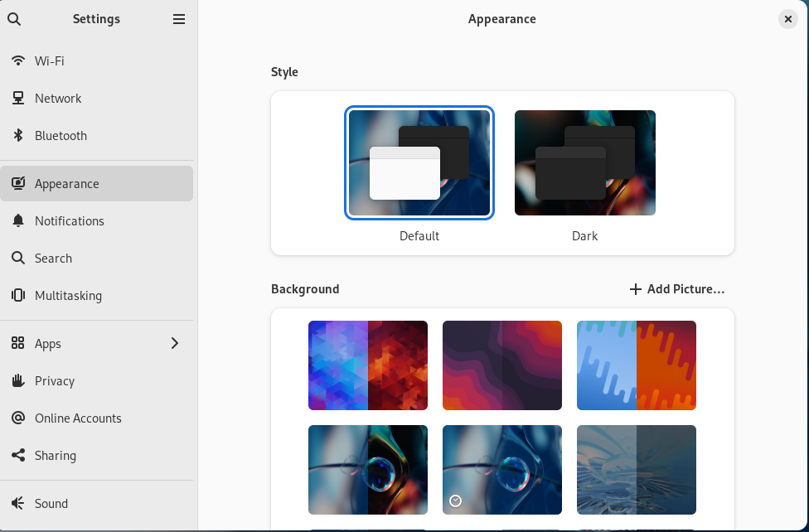Select the Dark style option
This screenshot has height=532, width=809.
(585, 162)
